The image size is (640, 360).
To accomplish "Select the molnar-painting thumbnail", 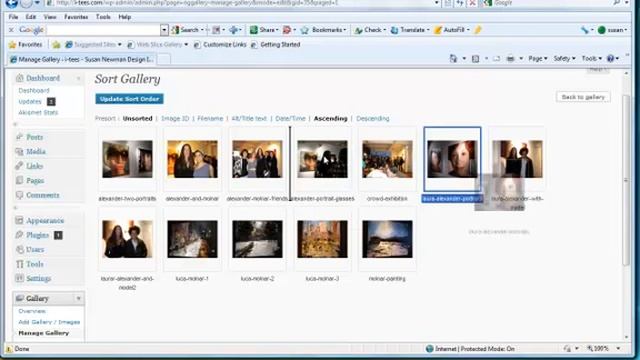I will coord(387,239).
